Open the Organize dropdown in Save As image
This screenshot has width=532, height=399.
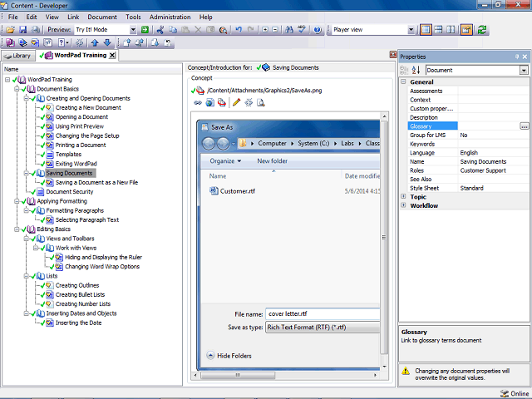225,160
